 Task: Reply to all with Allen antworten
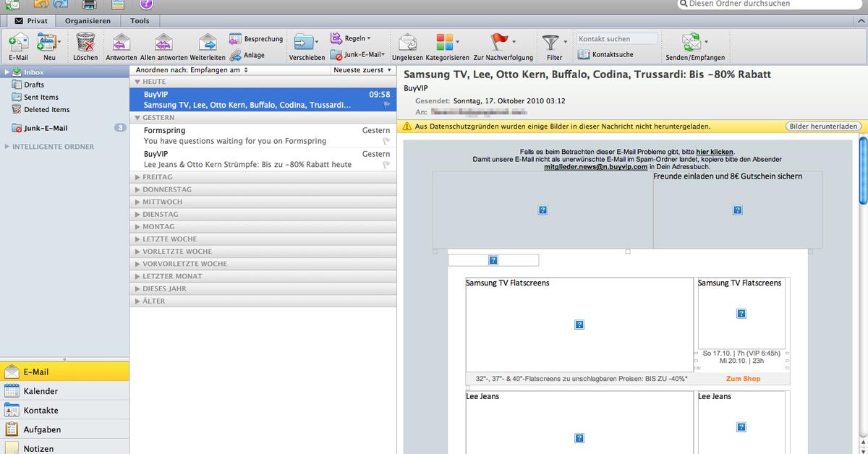coord(164,43)
